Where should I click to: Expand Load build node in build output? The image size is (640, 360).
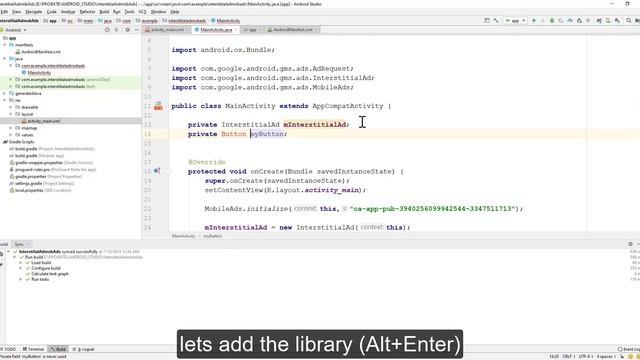[x=21, y=262]
